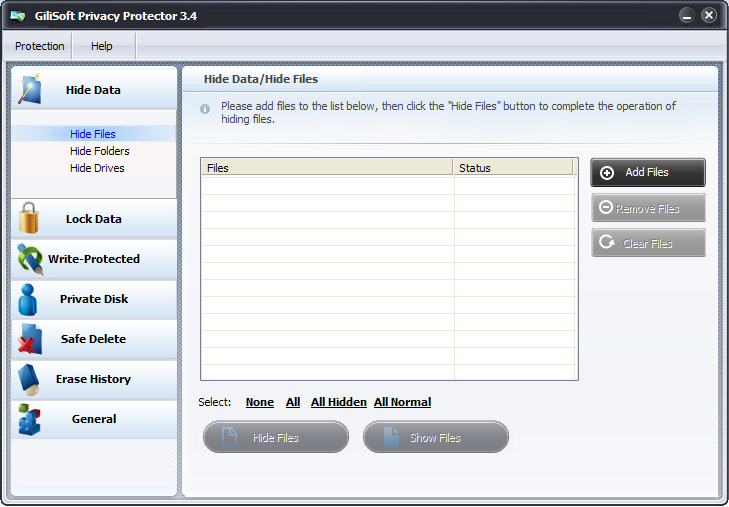This screenshot has width=729, height=507.
Task: Select Hide Folders in the sidebar
Action: coord(99,151)
